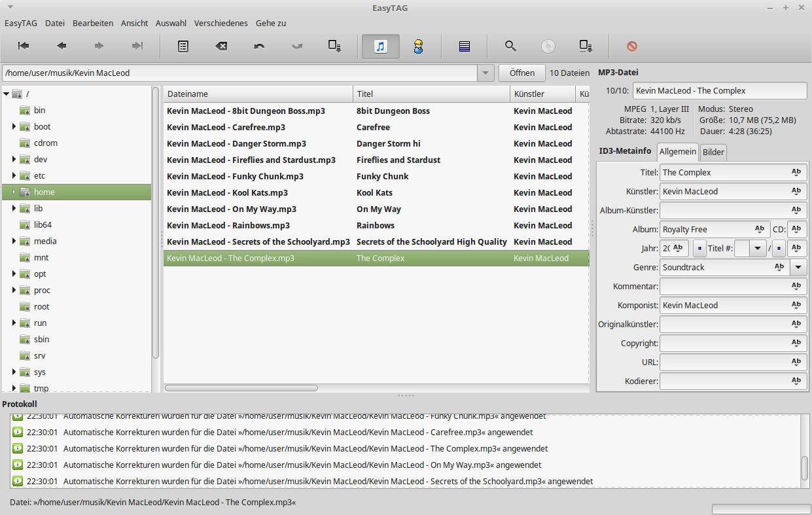812x515 pixels.
Task: Click the total tracks count button after slash
Action: (x=778, y=249)
